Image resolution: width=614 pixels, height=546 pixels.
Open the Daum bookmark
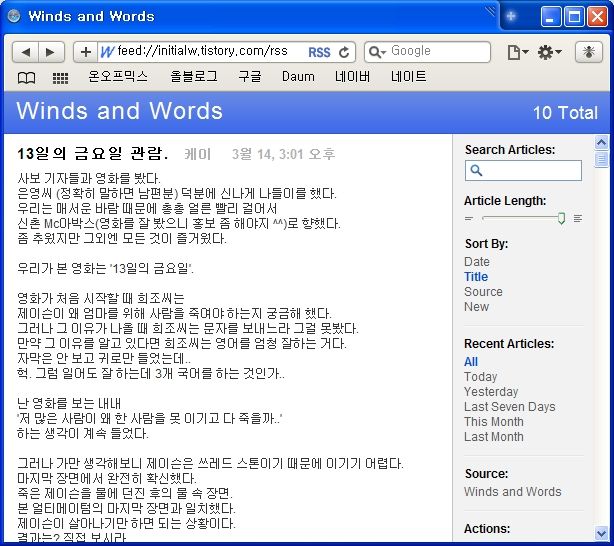298,76
